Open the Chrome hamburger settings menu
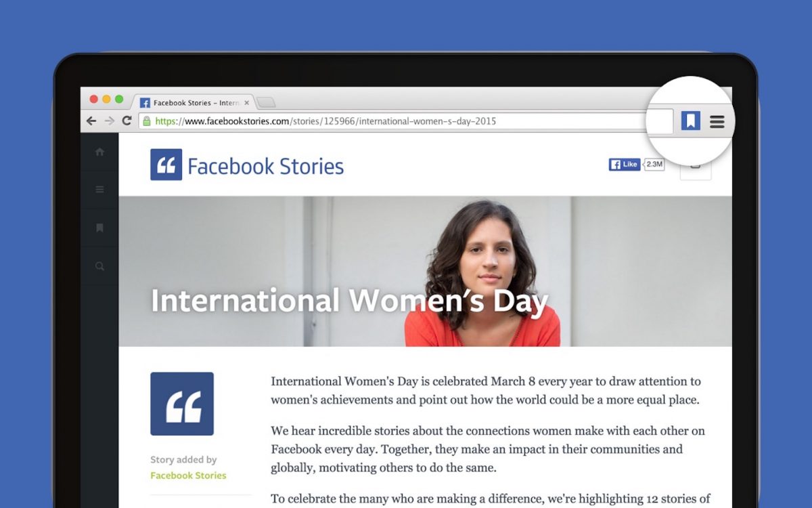 pyautogui.click(x=717, y=121)
